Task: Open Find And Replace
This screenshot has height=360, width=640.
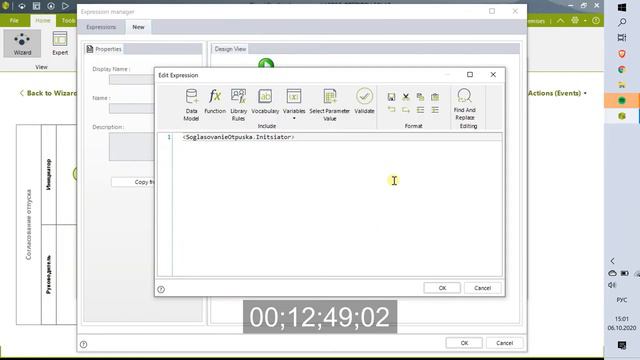Action: point(464,104)
